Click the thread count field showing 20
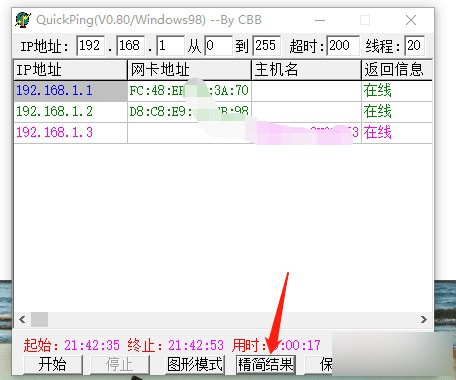 (414, 45)
